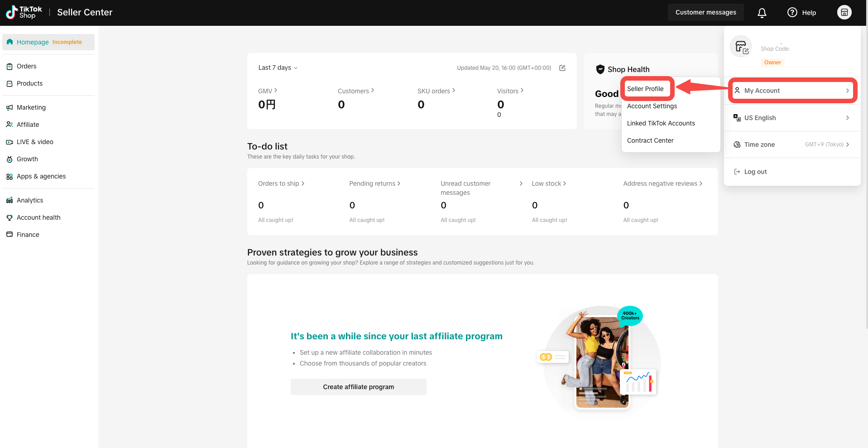The height and width of the screenshot is (448, 868).
Task: Click the Apps & agencies grid icon
Action: (10, 177)
